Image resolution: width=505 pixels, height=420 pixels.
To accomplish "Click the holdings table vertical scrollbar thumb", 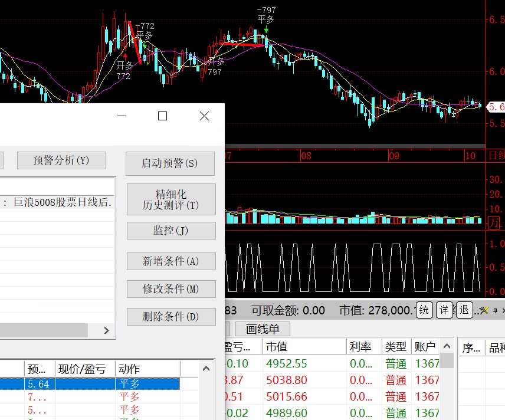I will (447, 361).
